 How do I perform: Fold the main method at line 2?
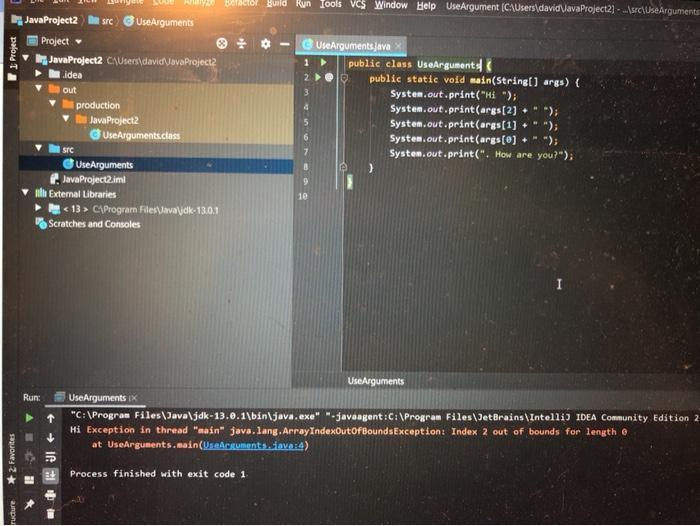(344, 79)
